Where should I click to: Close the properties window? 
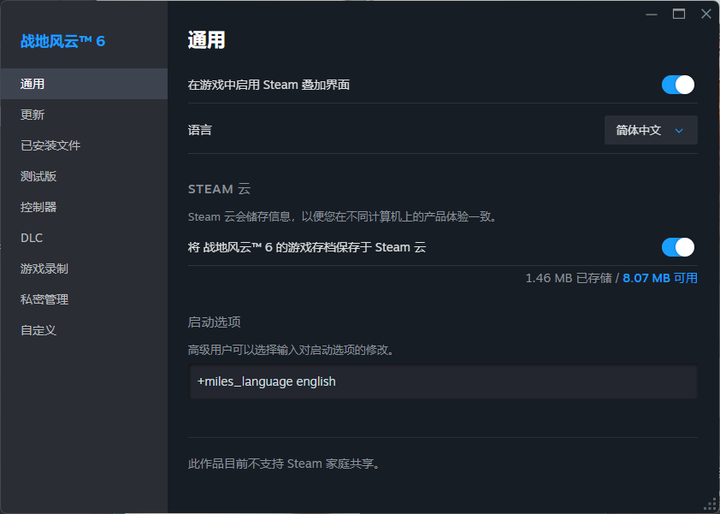click(x=704, y=13)
